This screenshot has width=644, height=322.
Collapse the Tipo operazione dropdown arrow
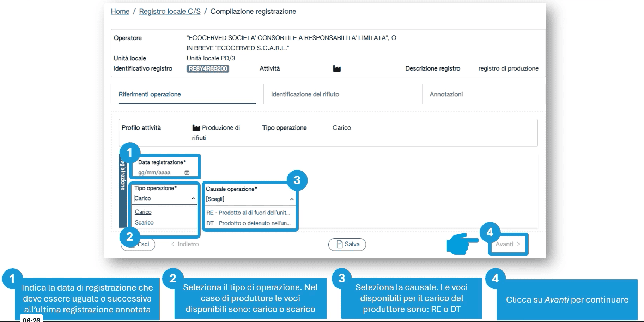(x=193, y=199)
